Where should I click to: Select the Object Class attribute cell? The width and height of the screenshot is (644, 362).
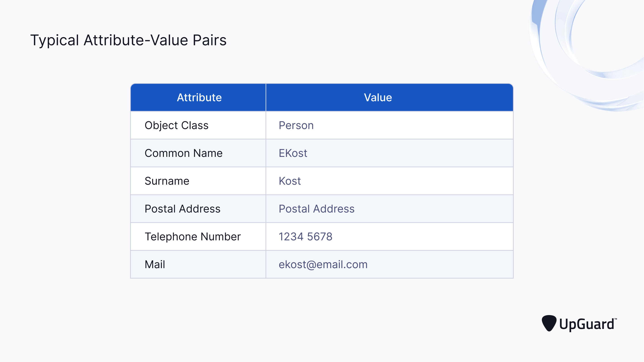point(176,125)
